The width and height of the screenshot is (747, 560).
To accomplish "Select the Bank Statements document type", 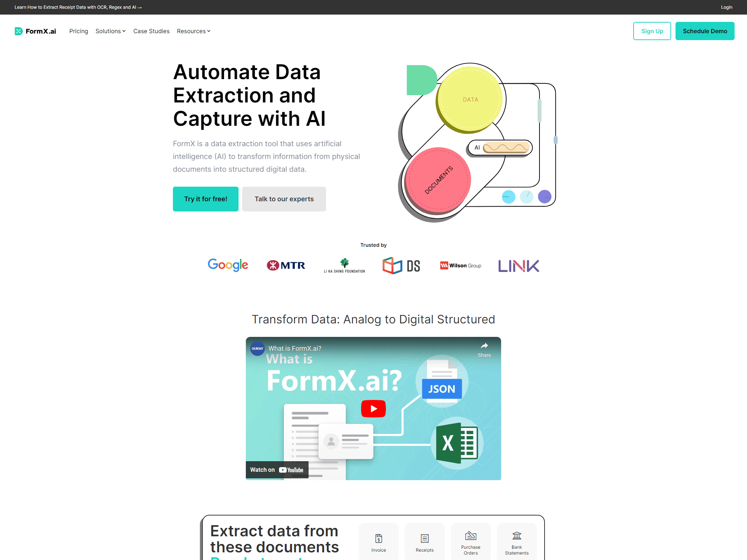I will pos(517,542).
